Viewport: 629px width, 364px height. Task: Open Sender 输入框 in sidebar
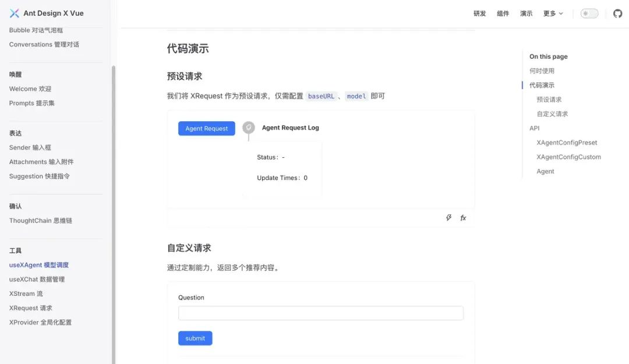tap(30, 148)
